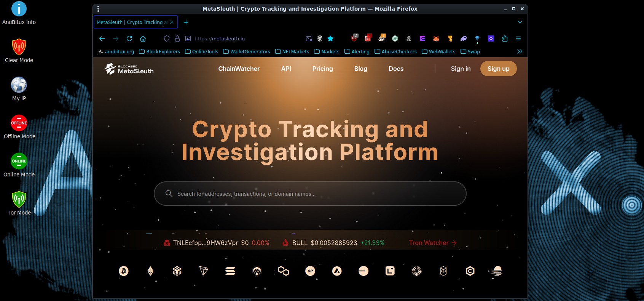This screenshot has height=301, width=644.
Task: Open the Firefox hamburger menu
Action: 518,38
